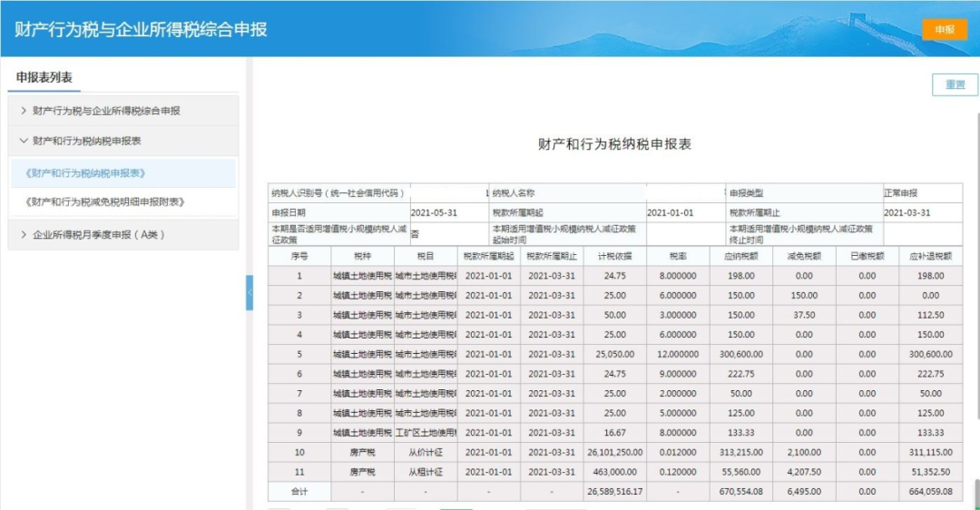Click the orange 申报 submit button
Image resolution: width=980 pixels, height=510 pixels.
pyautogui.click(x=945, y=29)
